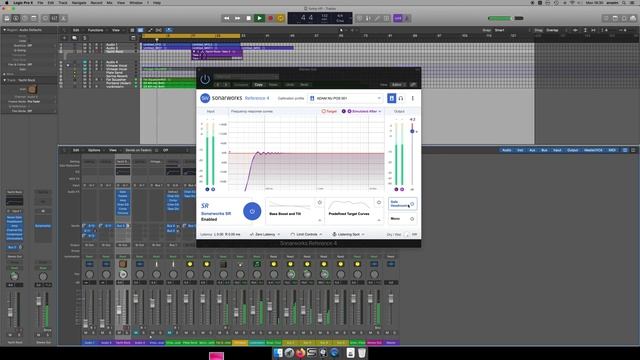The image size is (640, 360).
Task: Open the Trash in the Dock
Action: [362, 353]
